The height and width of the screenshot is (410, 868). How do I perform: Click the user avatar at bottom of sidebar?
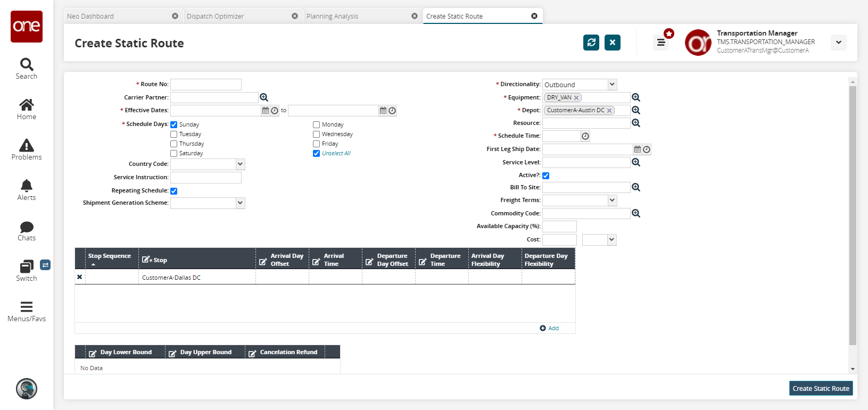pos(27,389)
